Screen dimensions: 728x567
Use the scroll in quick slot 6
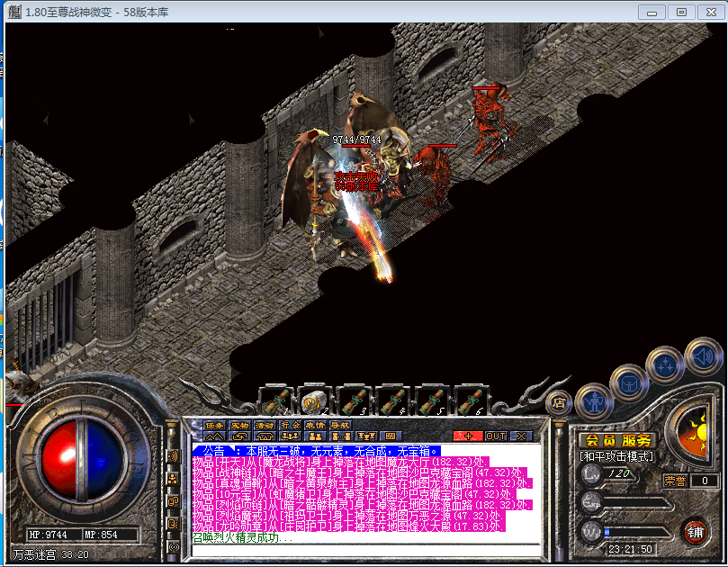(472, 401)
